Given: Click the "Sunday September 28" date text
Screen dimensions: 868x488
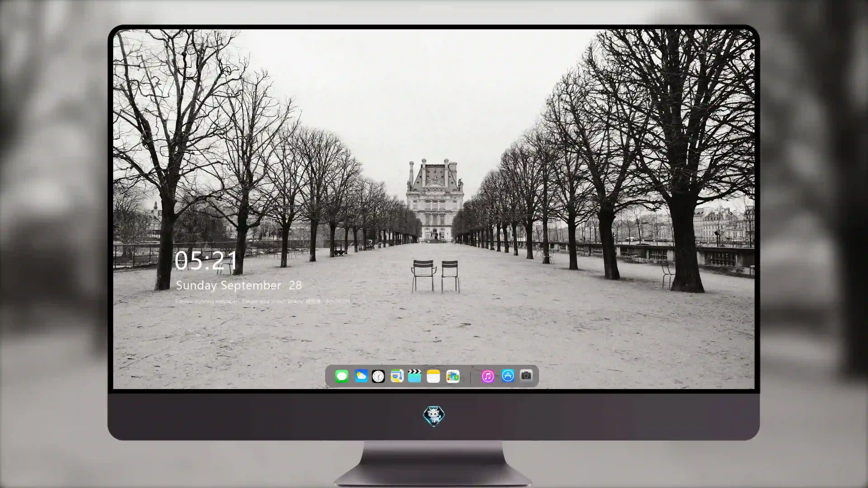Looking at the screenshot, I should [x=239, y=286].
